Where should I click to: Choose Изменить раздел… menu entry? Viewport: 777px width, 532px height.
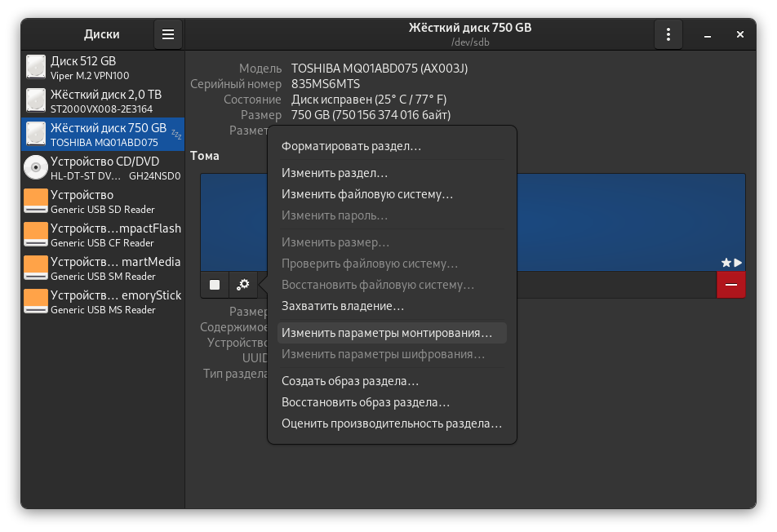click(x=392, y=173)
